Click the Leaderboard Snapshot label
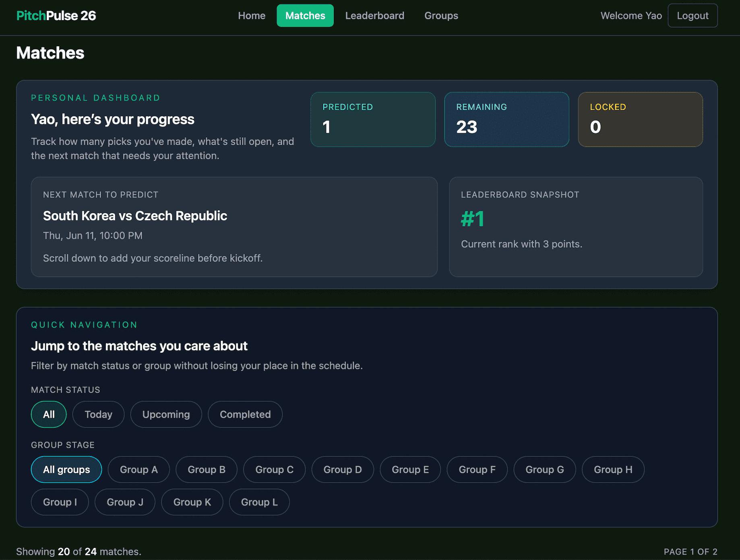Image resolution: width=740 pixels, height=560 pixels. [x=520, y=195]
